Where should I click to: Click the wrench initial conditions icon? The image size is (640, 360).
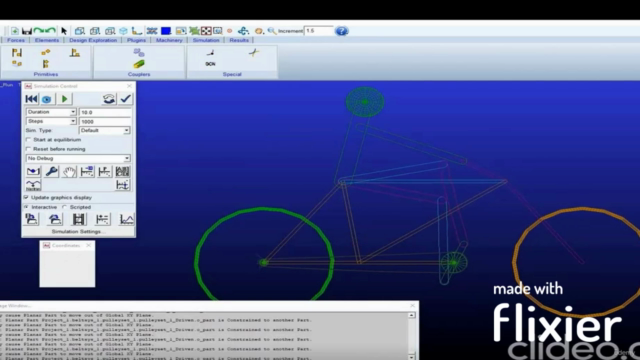(x=51, y=171)
